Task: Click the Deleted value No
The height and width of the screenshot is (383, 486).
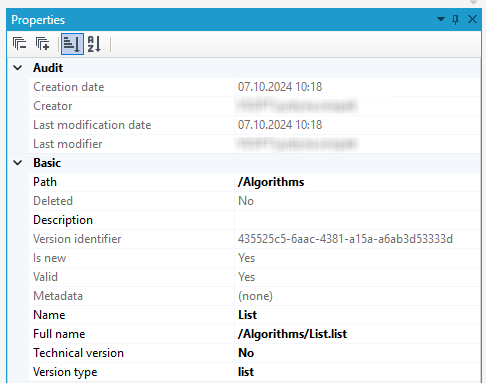Action: coord(246,201)
